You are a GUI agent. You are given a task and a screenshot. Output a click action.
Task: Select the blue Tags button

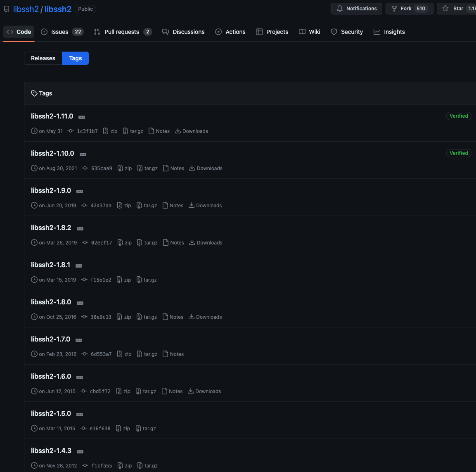tap(75, 58)
